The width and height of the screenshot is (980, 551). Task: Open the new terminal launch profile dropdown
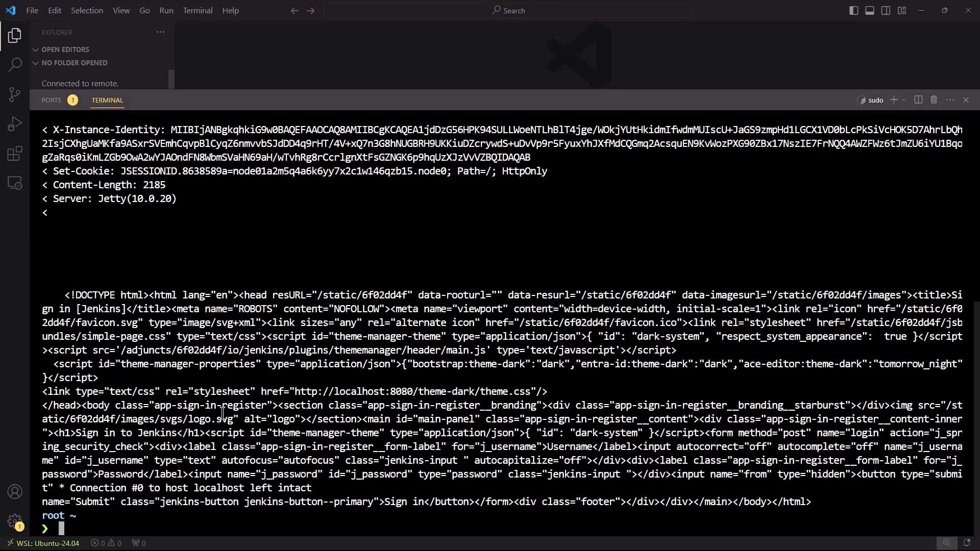(904, 100)
